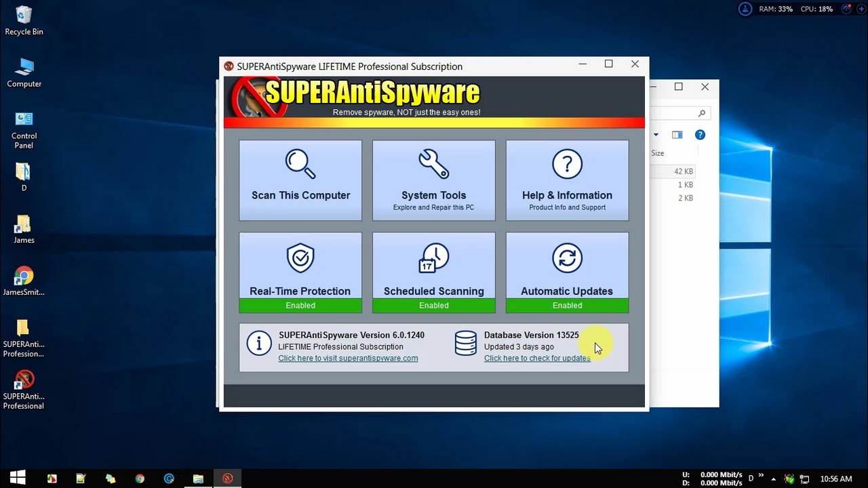The image size is (868, 488).
Task: Show hidden system tray icons
Action: (775, 479)
